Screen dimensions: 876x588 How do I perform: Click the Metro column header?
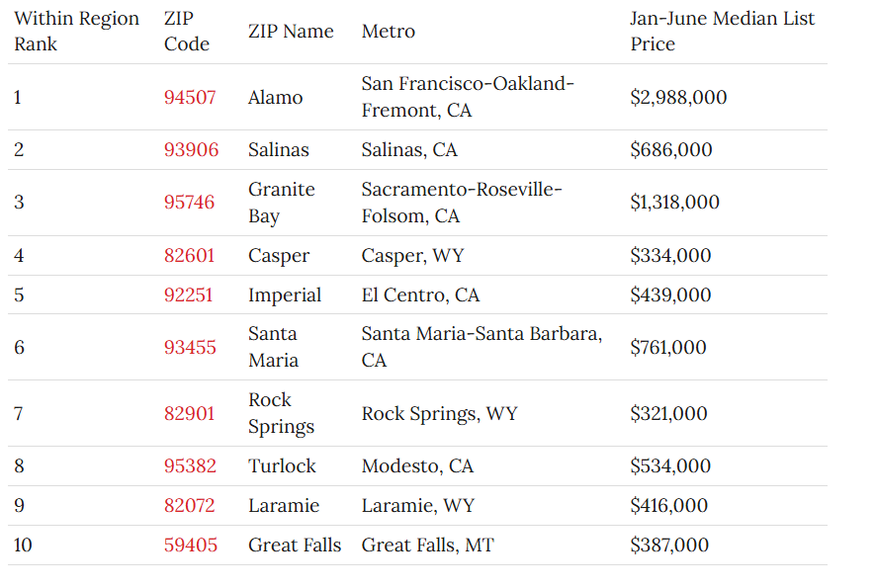point(389,32)
